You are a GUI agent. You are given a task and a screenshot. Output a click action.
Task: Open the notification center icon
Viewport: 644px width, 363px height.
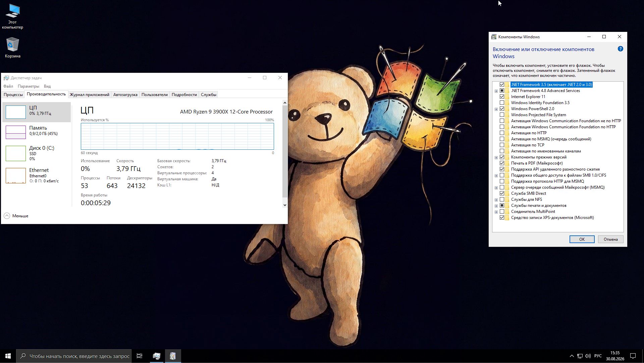(x=633, y=356)
